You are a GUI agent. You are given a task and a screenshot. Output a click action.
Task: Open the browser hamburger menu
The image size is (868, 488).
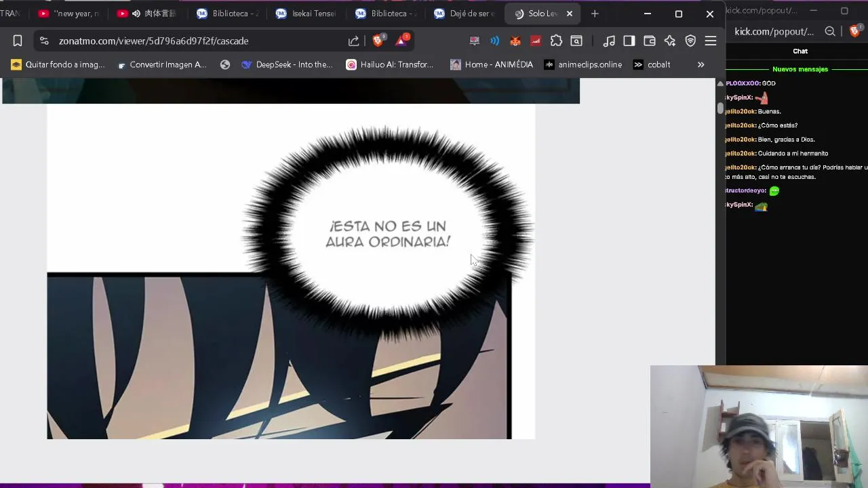711,41
